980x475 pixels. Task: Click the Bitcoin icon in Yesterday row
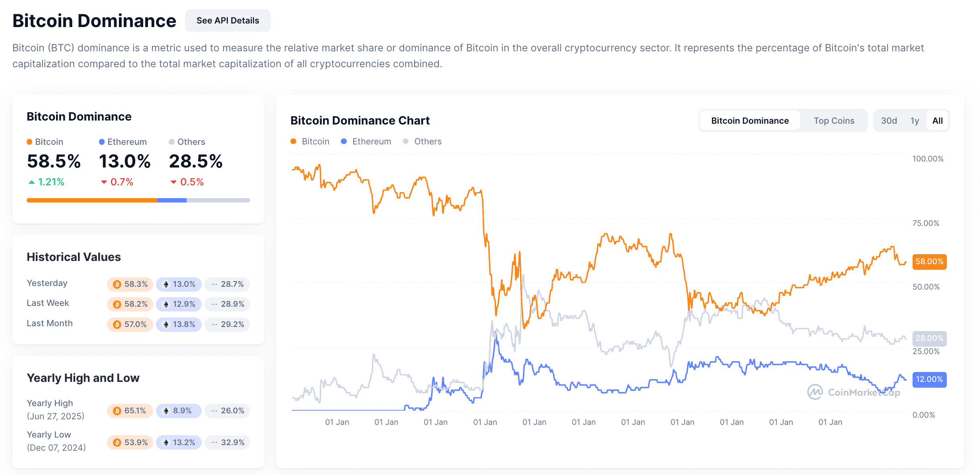tap(117, 284)
